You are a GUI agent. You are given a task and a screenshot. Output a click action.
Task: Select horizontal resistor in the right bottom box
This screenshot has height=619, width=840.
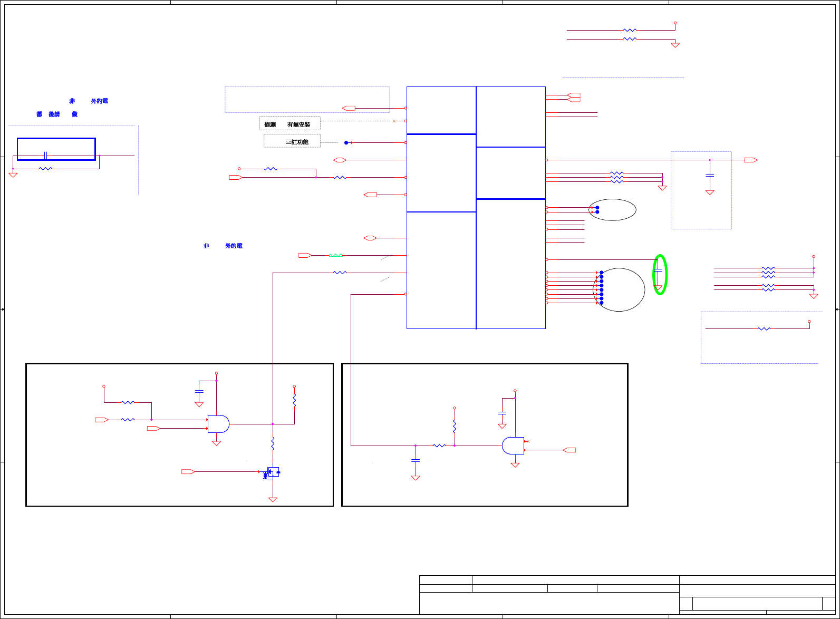point(439,446)
